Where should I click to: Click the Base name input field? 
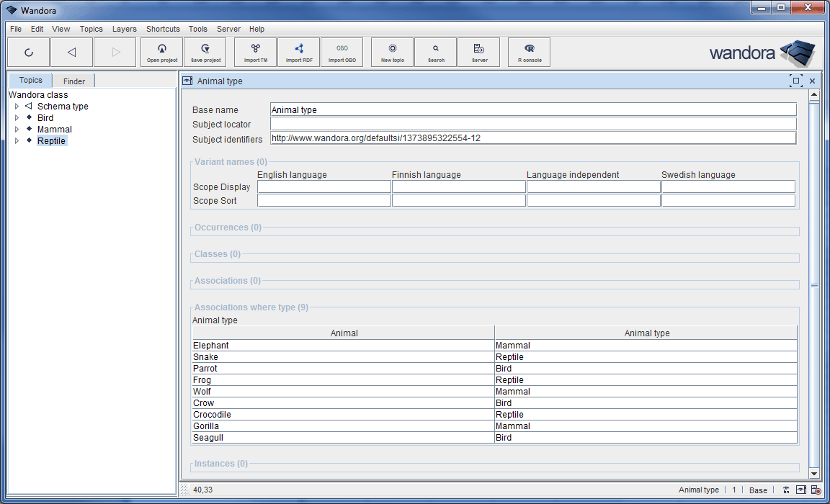(533, 110)
